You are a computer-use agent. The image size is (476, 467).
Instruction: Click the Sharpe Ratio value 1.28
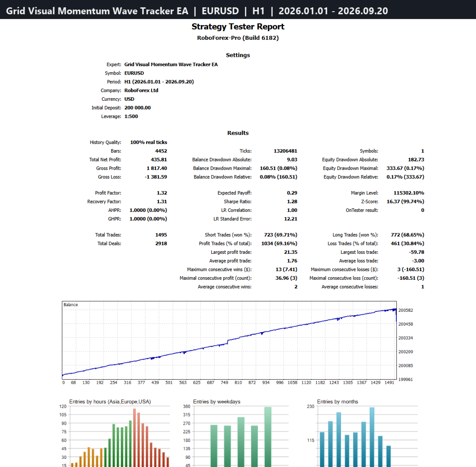(x=292, y=202)
